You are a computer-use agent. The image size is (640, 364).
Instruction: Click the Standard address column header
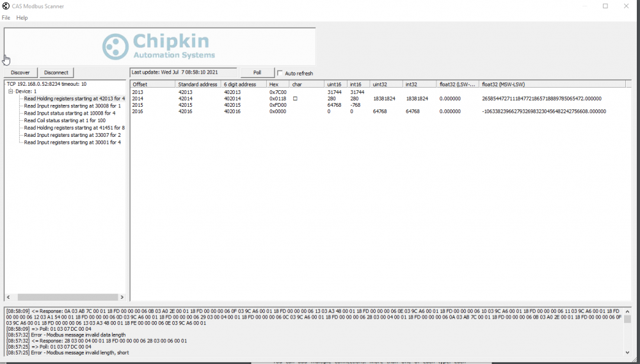[x=198, y=84]
